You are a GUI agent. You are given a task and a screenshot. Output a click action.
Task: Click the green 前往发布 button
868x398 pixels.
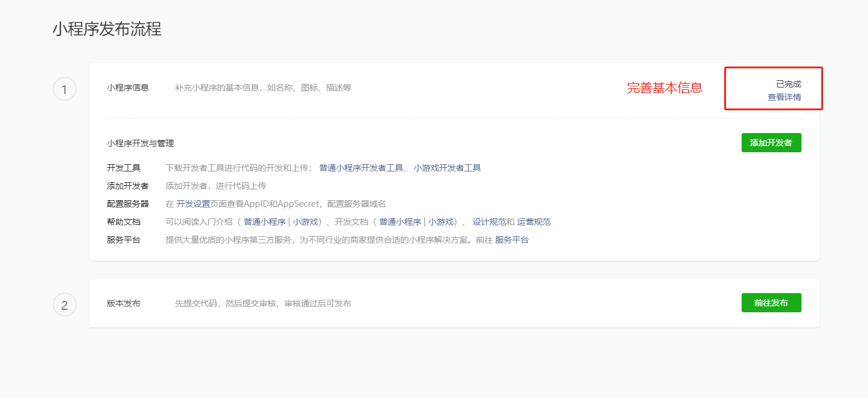pyautogui.click(x=771, y=303)
